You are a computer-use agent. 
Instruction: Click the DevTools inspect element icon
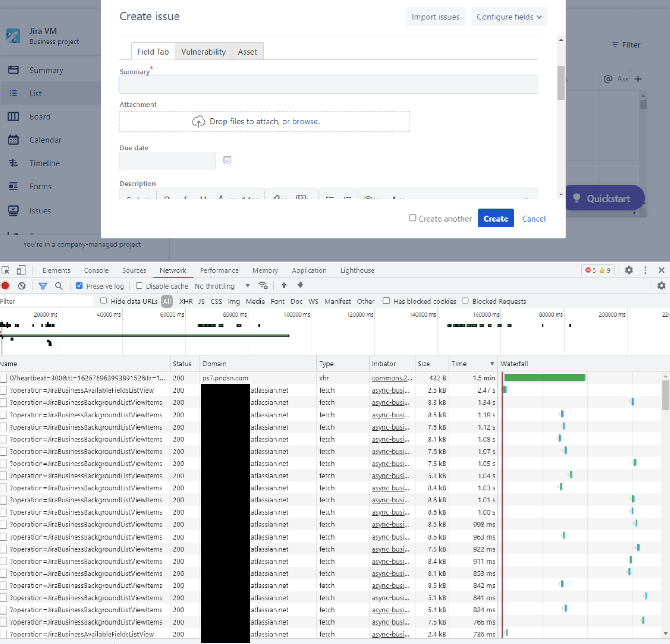point(5,270)
